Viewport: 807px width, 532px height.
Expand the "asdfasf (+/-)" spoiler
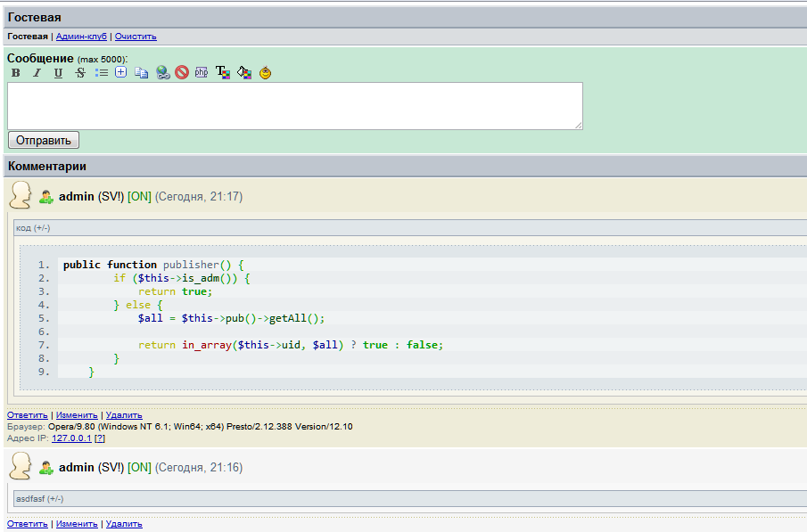39,499
